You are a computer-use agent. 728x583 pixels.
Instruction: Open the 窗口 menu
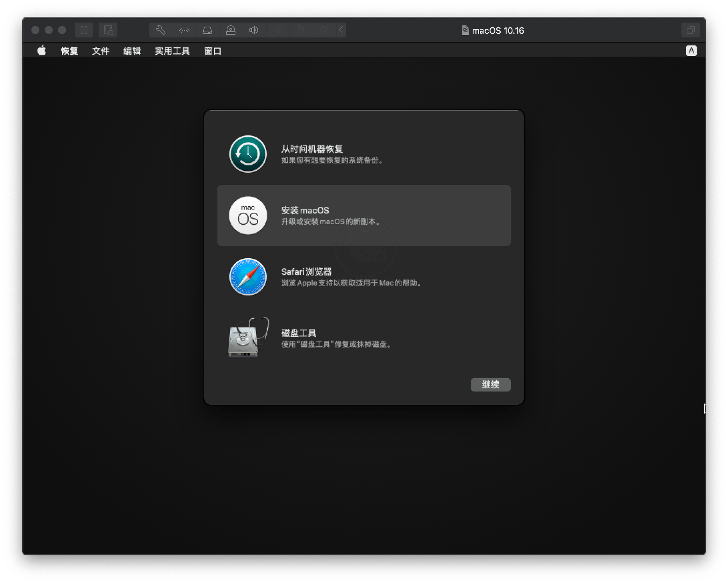[213, 51]
